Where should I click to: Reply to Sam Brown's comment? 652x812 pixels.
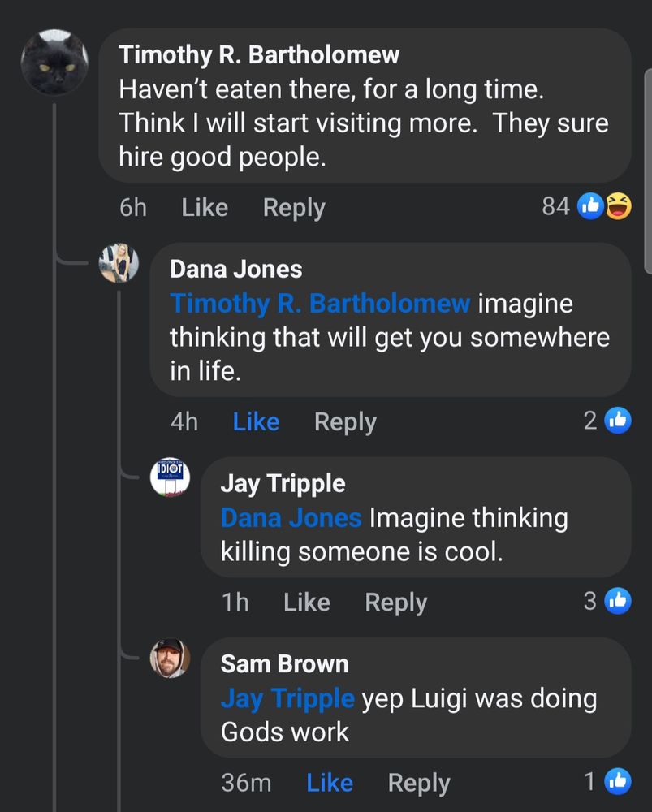click(419, 784)
